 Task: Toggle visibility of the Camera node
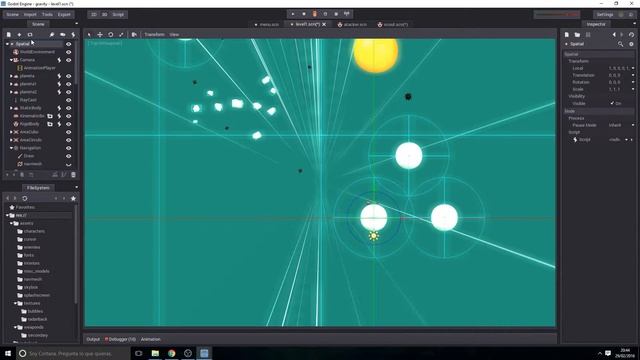(69, 60)
